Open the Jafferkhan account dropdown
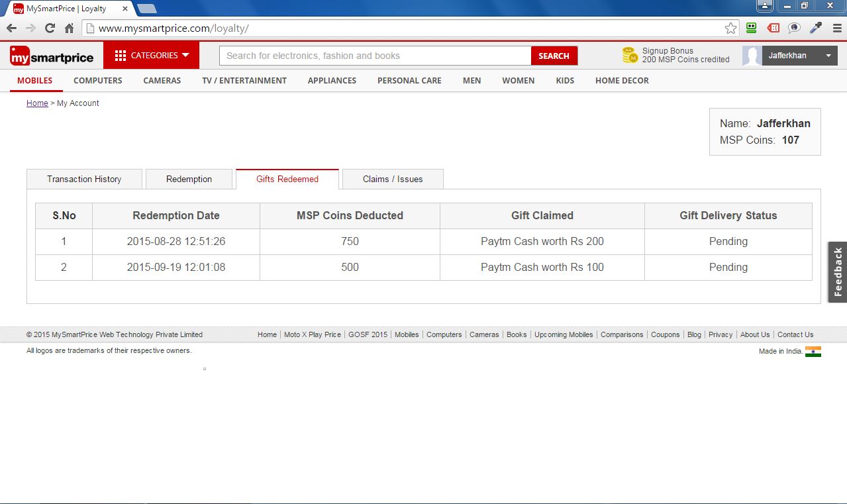847x504 pixels. tap(800, 56)
